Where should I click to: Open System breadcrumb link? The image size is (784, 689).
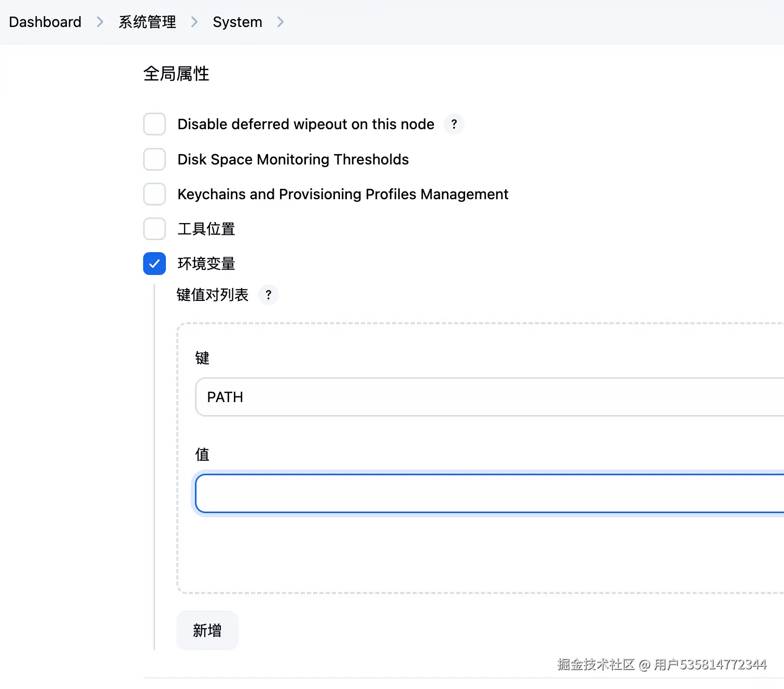[237, 22]
